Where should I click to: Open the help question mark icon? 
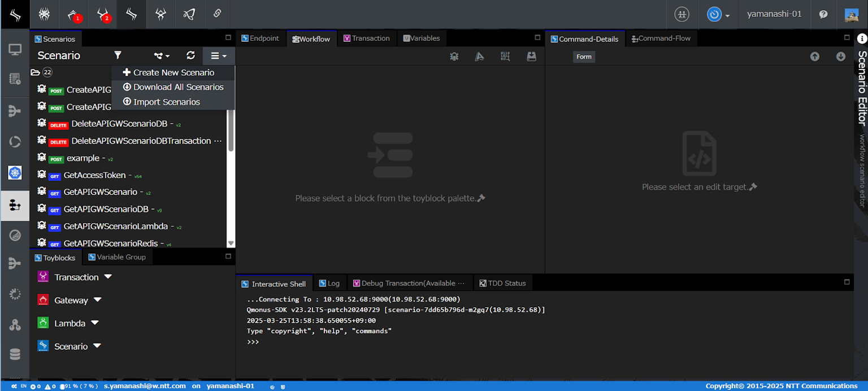coord(823,15)
